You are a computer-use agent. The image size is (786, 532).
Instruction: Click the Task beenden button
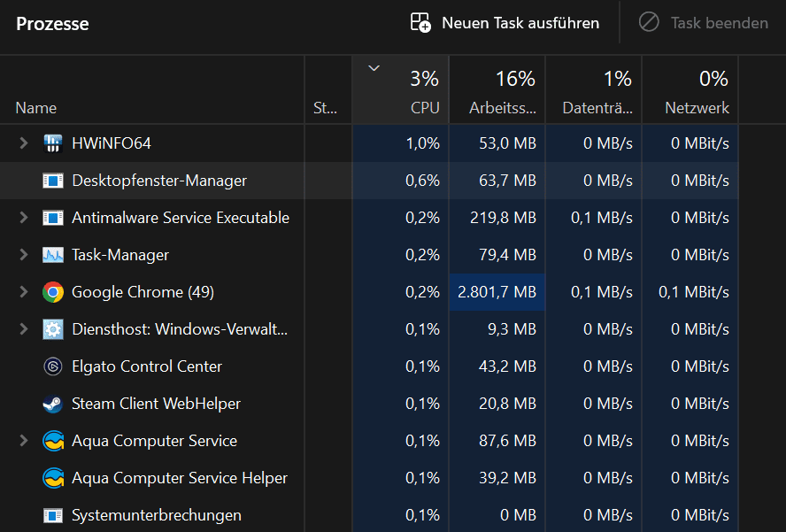pyautogui.click(x=704, y=23)
